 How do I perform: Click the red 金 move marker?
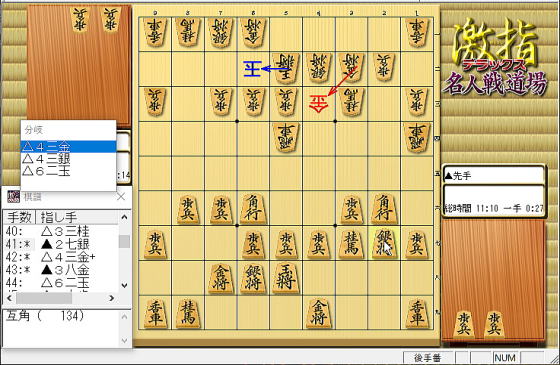pyautogui.click(x=318, y=104)
